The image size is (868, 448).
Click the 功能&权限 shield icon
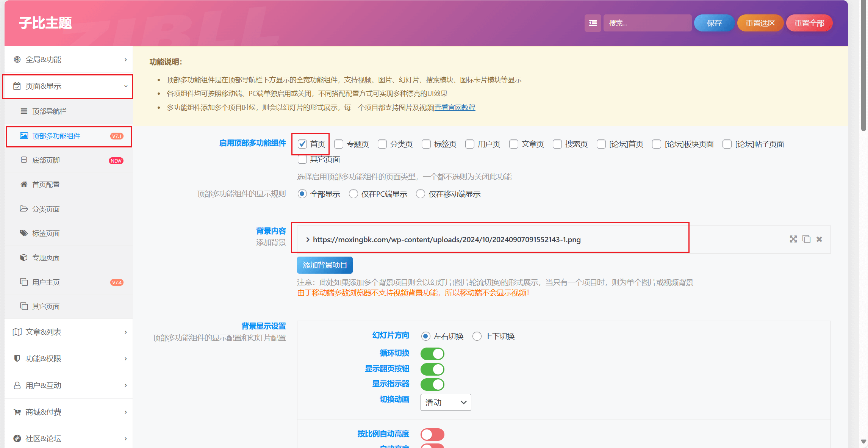[x=17, y=359]
